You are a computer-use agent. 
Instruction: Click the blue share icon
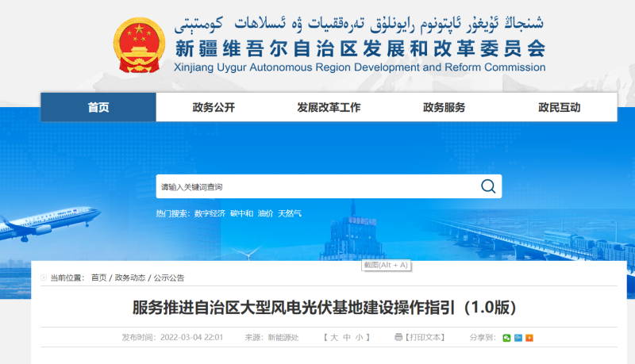(x=518, y=338)
